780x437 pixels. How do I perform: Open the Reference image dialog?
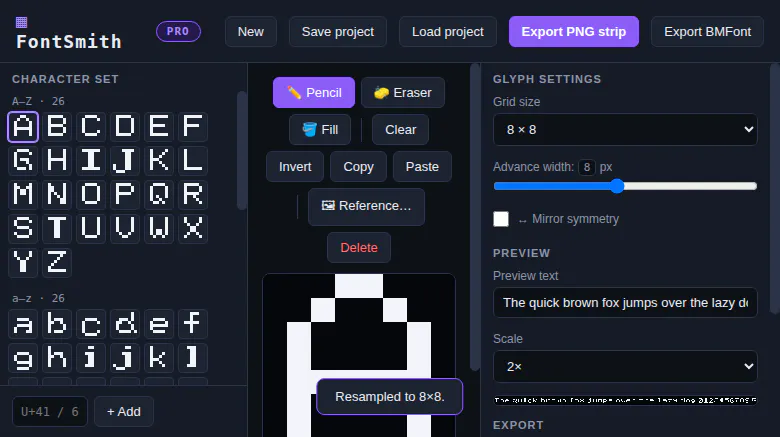pos(366,207)
